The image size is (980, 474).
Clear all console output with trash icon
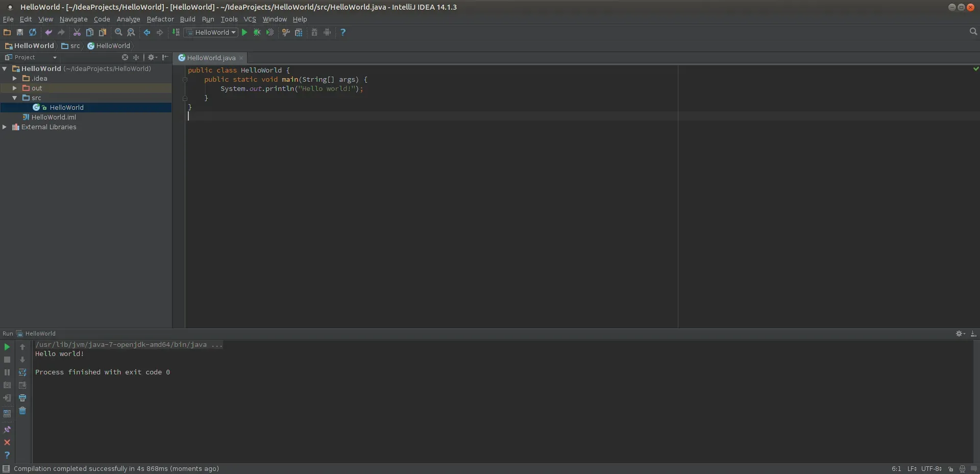22,411
